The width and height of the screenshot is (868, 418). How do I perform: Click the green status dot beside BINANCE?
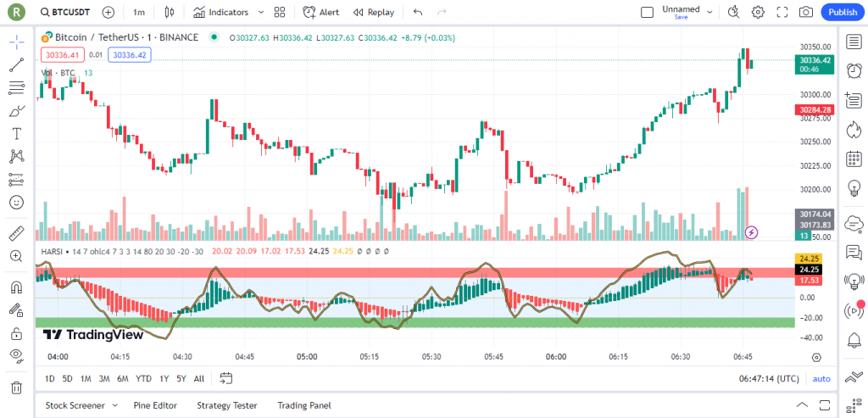(x=213, y=37)
